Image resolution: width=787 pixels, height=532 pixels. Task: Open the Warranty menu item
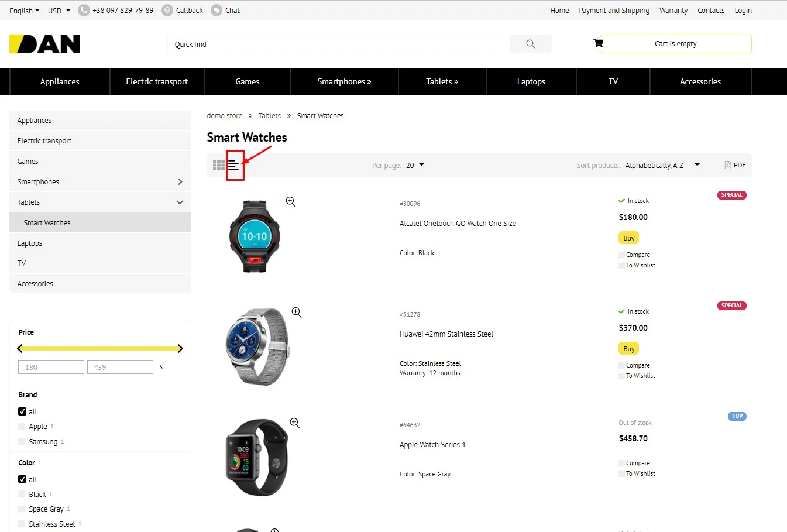pos(673,10)
